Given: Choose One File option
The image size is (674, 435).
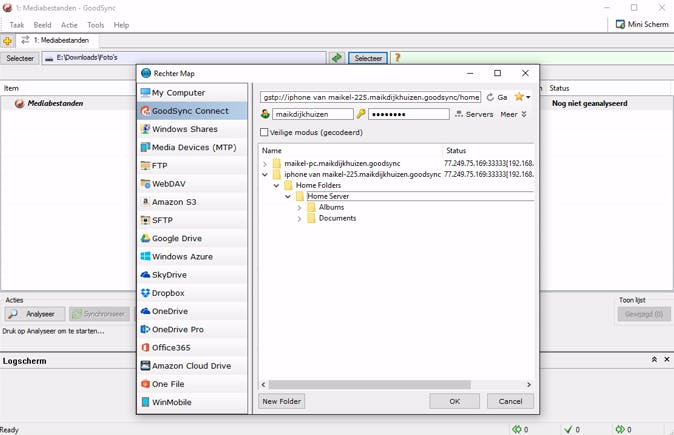Looking at the screenshot, I should 193,384.
